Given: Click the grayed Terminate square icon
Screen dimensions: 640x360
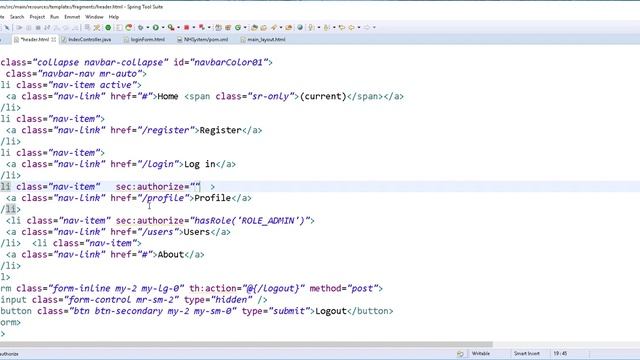Looking at the screenshot, I should pyautogui.click(x=38, y=27).
